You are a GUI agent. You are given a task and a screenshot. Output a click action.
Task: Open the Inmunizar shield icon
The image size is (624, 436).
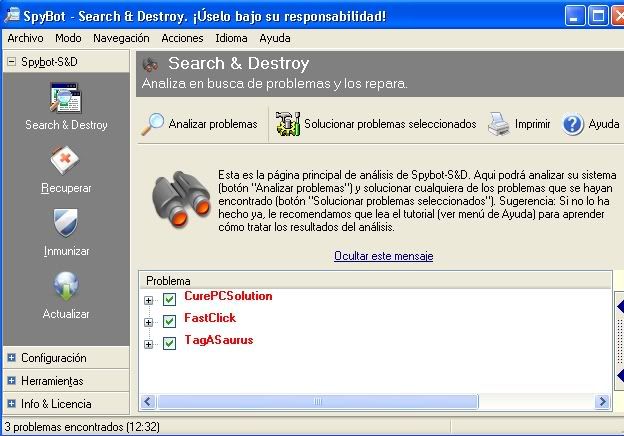66,223
